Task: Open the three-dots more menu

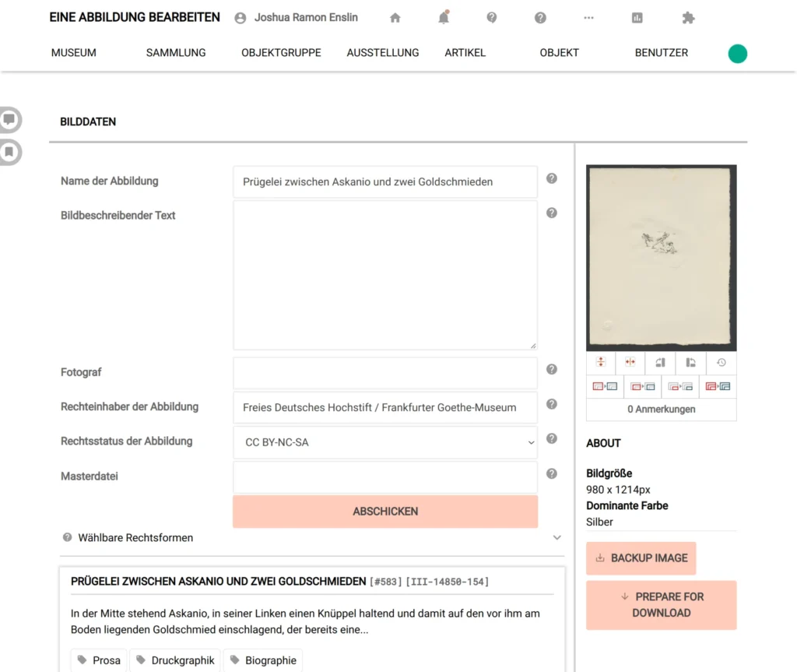Action: coord(588,18)
